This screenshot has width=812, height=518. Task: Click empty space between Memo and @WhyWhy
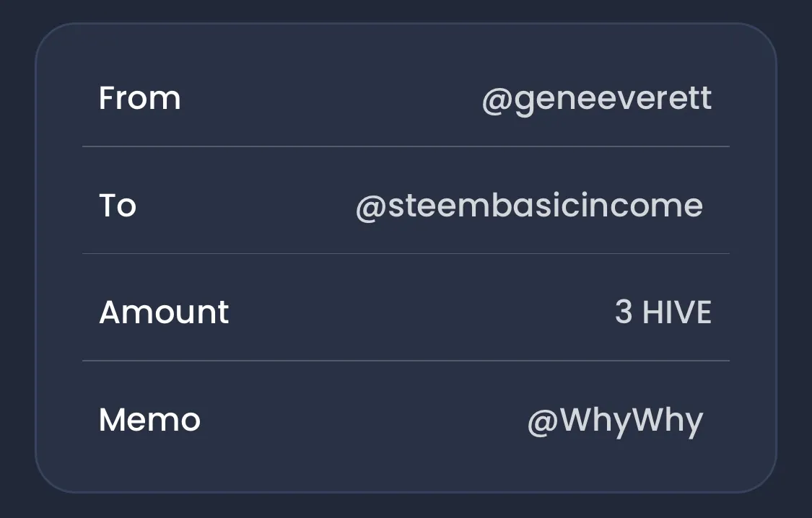pyautogui.click(x=364, y=420)
